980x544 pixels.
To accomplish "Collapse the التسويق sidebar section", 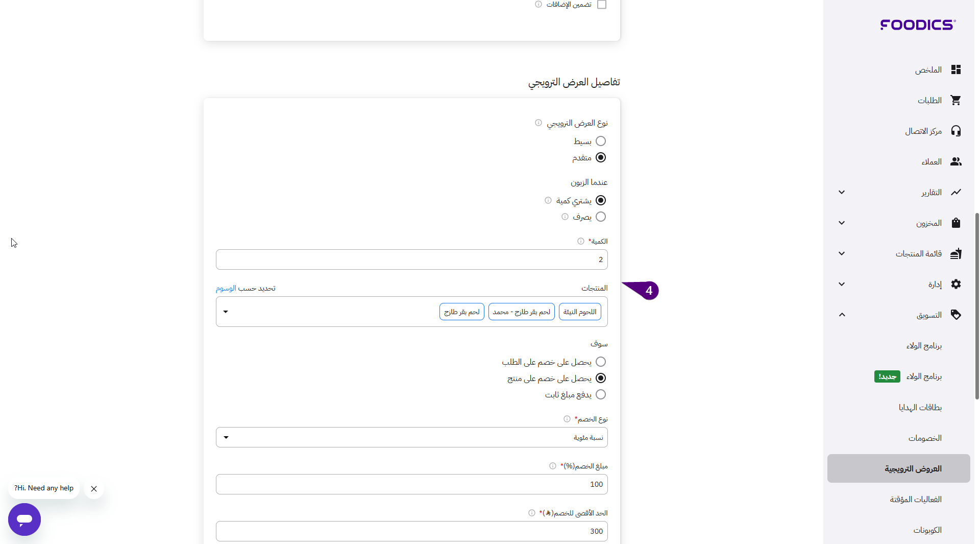I will tap(842, 315).
